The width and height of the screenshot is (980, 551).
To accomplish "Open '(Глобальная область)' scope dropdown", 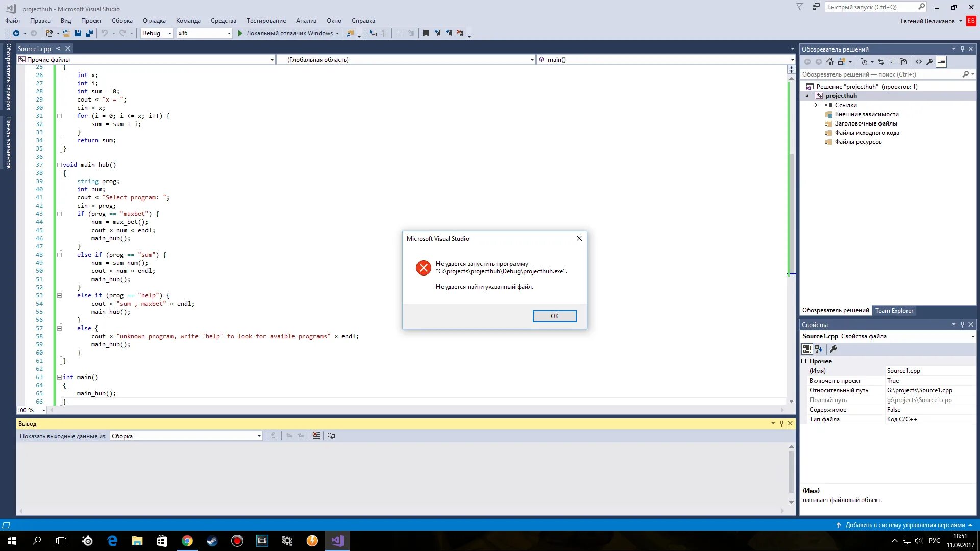I will 532,60.
